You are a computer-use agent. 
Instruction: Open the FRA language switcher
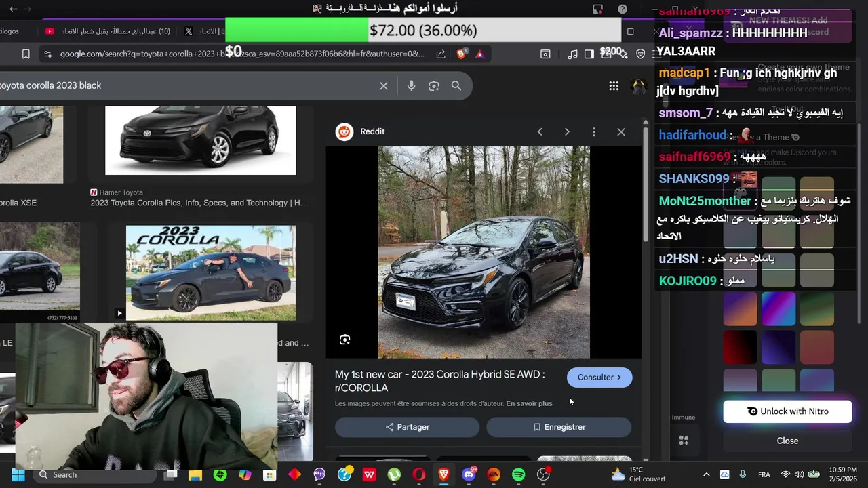764,475
